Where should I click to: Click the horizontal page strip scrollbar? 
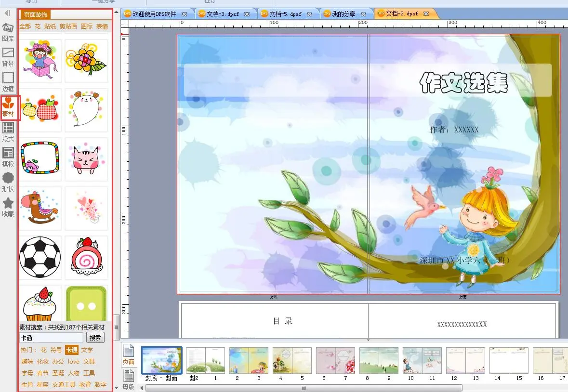click(x=304, y=388)
